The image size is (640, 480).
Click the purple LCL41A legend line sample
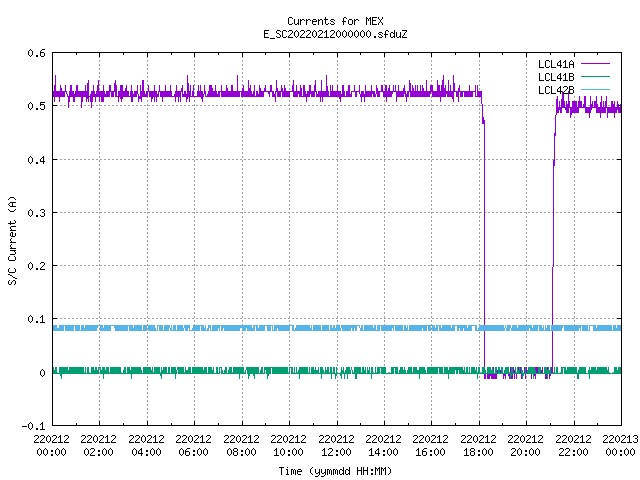(x=595, y=64)
